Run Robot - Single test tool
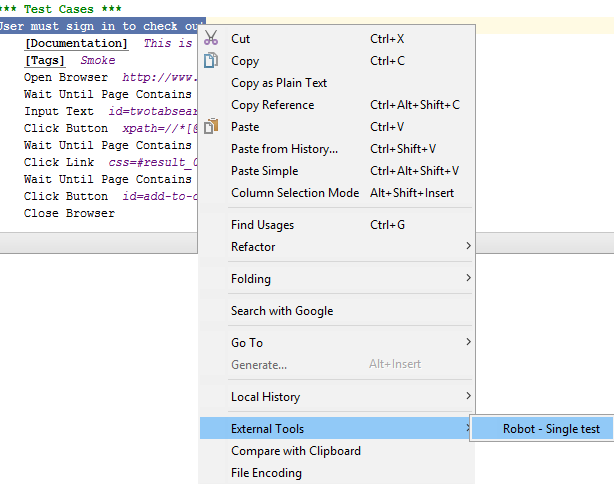Viewport: 614px width, 484px height. point(551,429)
